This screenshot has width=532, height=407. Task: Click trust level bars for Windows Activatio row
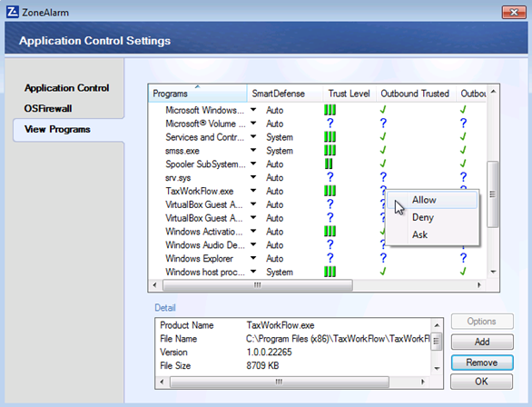pyautogui.click(x=330, y=232)
